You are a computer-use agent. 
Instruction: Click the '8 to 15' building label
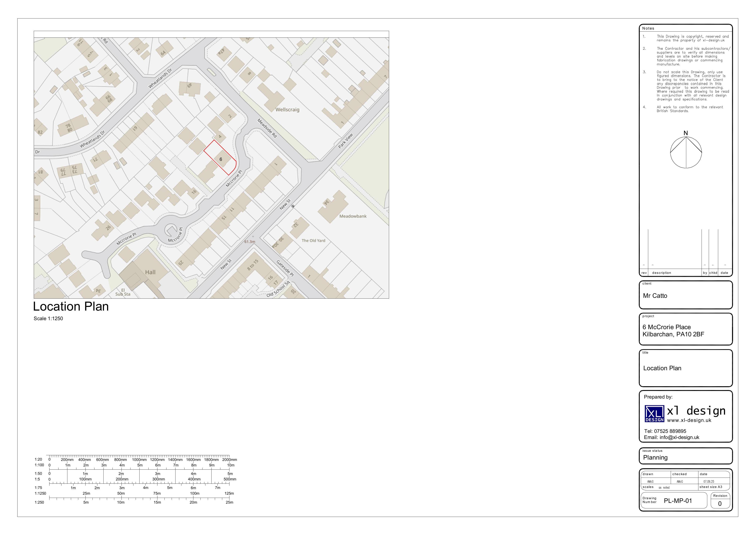tap(253, 265)
